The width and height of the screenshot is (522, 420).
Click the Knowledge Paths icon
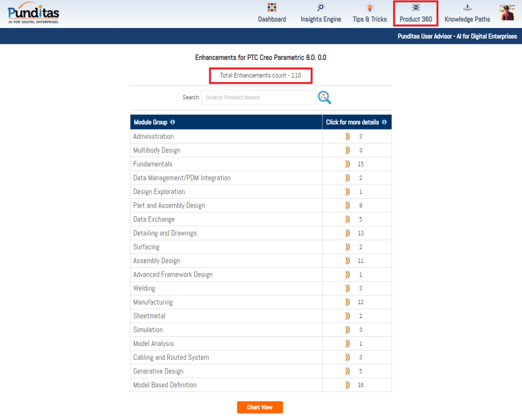[x=467, y=8]
